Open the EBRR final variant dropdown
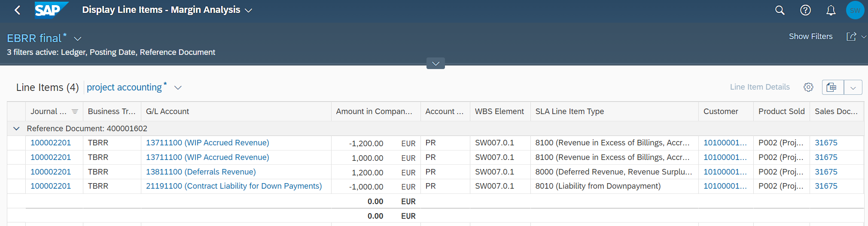 [78, 39]
